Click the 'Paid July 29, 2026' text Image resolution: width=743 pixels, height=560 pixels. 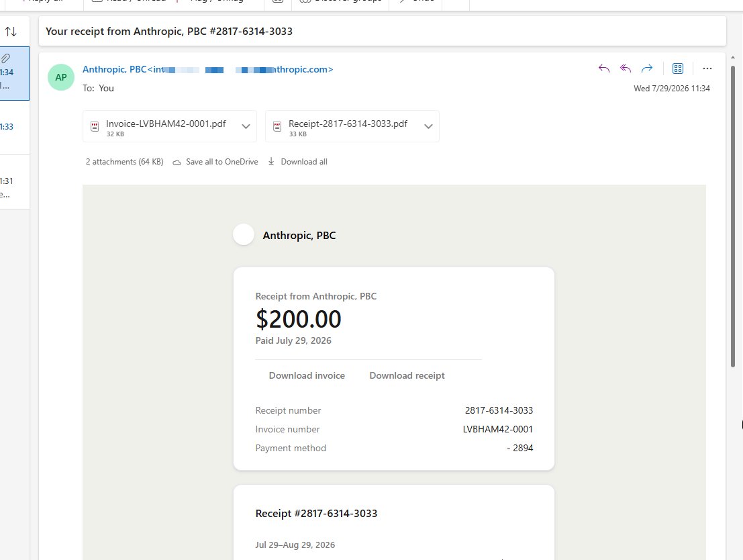[x=293, y=341]
